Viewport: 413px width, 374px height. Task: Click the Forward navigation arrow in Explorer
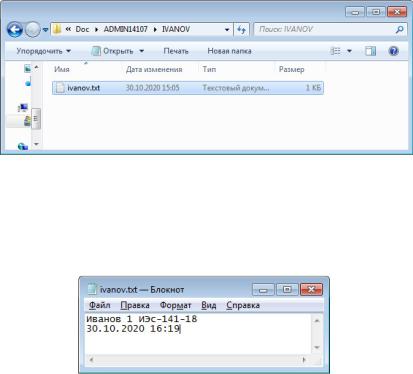(x=33, y=30)
